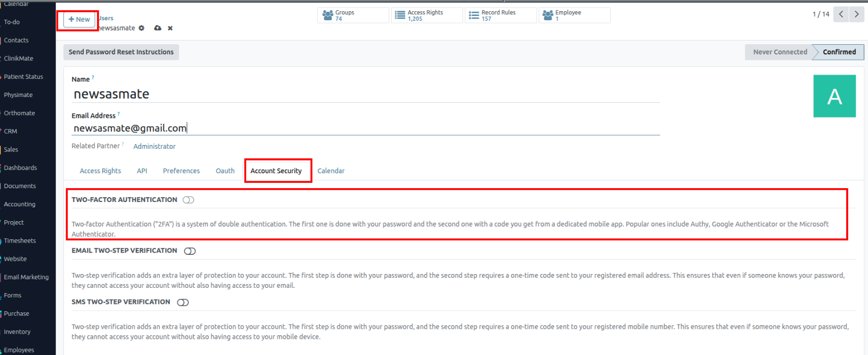Select the Access Rights tab
Image resolution: width=868 pixels, height=355 pixels.
pos(100,171)
